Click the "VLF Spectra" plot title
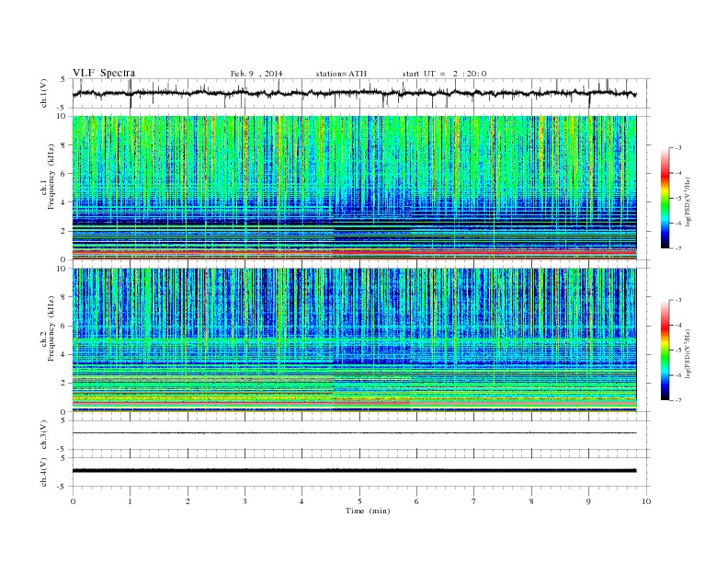This screenshot has height=563, width=728. pos(104,73)
